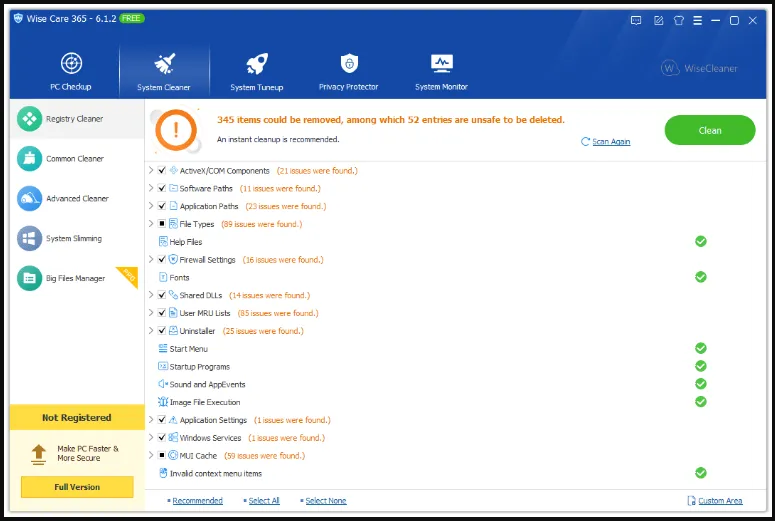Uncheck ActiveX/COM Components checkbox
The width and height of the screenshot is (775, 521).
162,171
